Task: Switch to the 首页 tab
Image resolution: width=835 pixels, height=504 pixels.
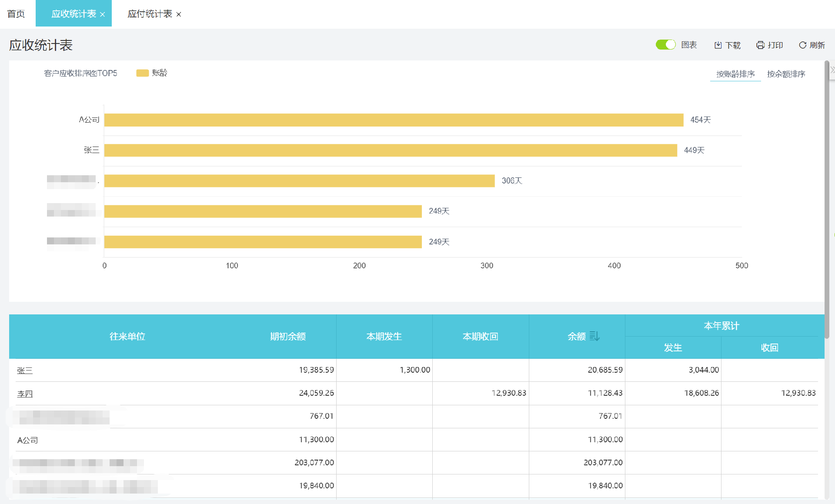Action: 16,14
